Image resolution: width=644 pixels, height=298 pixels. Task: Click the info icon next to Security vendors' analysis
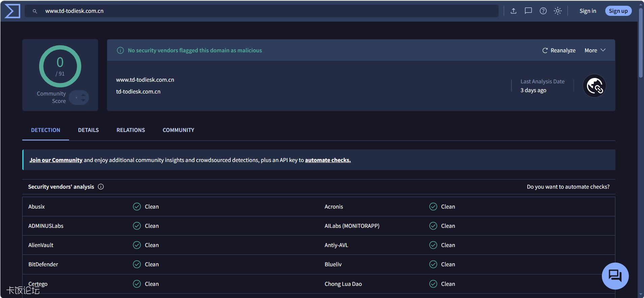pyautogui.click(x=101, y=187)
